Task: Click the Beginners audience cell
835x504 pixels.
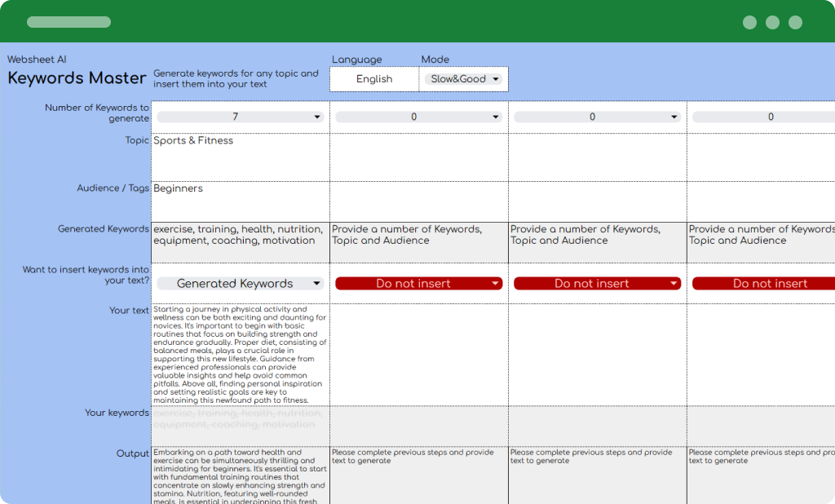Action: (241, 201)
